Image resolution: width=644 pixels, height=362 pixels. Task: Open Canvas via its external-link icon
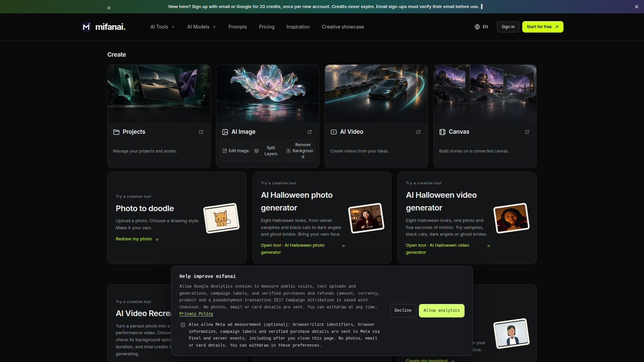tap(527, 132)
